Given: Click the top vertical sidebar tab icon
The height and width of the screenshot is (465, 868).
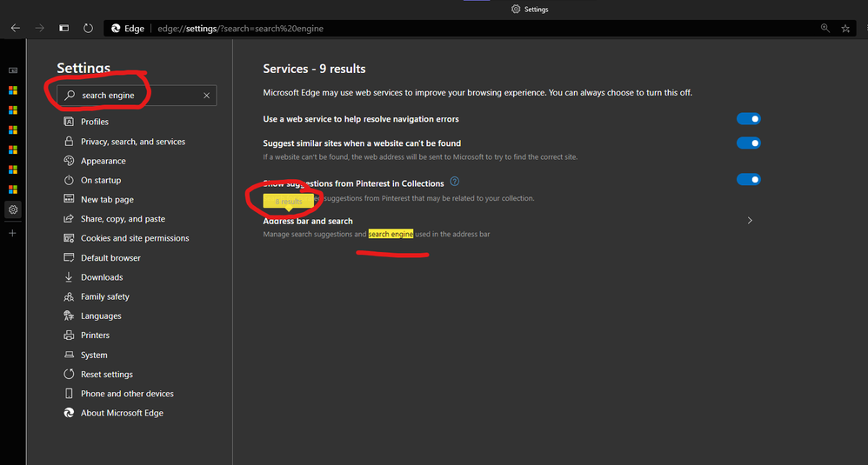Looking at the screenshot, I should (13, 70).
